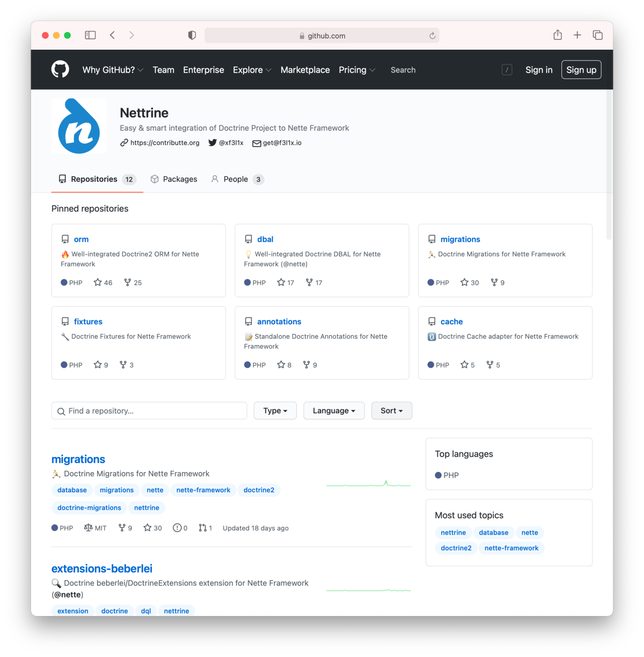This screenshot has width=644, height=657.
Task: Click stargazers 30 in migrations list row
Action: pyautogui.click(x=153, y=528)
